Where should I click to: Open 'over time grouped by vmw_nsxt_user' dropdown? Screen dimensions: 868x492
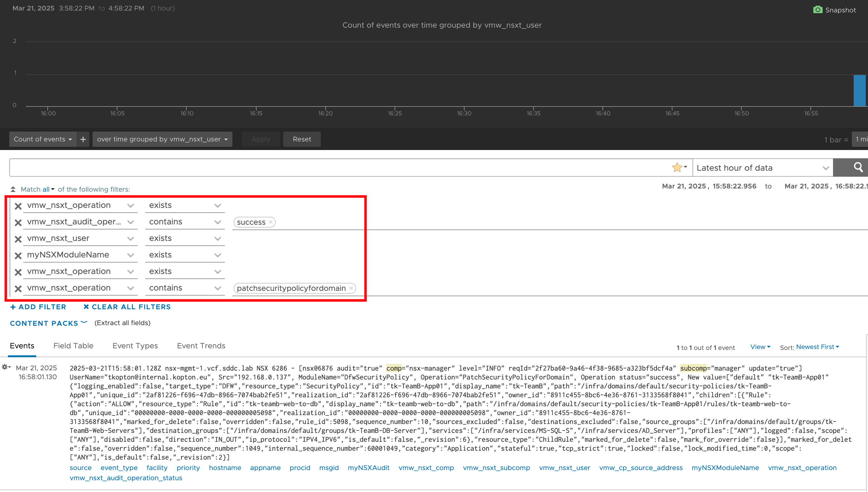point(162,139)
